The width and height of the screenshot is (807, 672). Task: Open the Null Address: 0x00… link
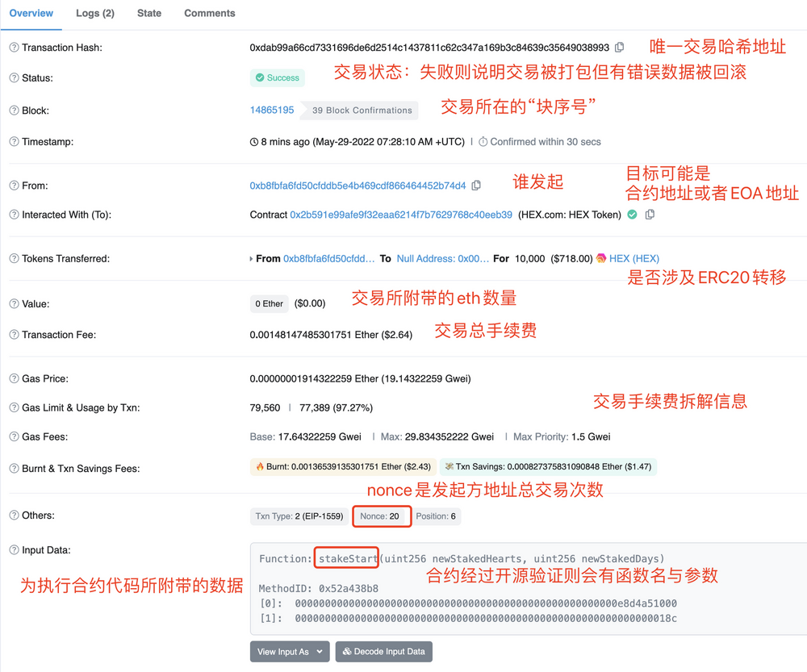442,258
